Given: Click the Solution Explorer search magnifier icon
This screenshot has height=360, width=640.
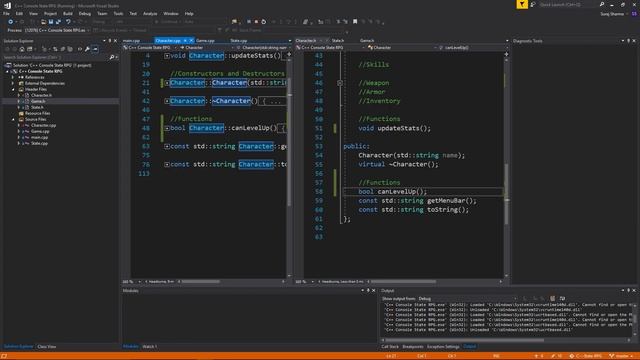Looking at the screenshot, I should click(x=112, y=58).
